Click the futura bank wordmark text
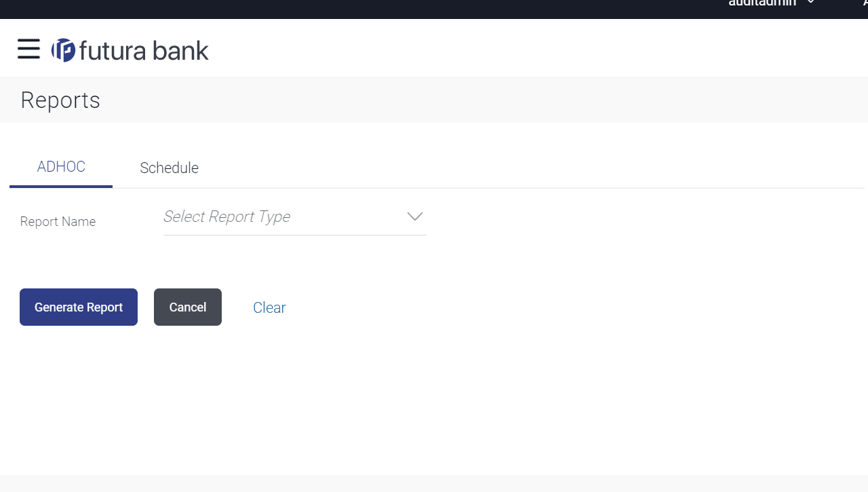The height and width of the screenshot is (492, 868). click(x=144, y=51)
